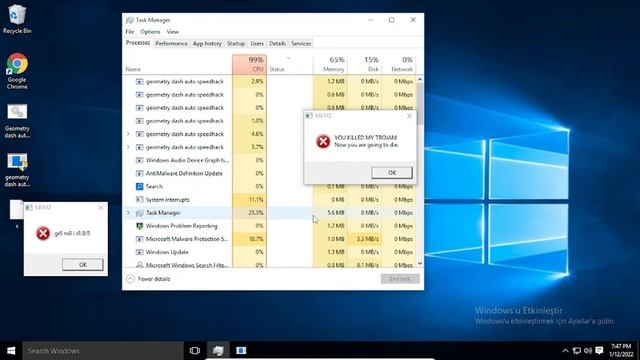
Task: Select the System interrupts process icon
Action: point(140,200)
